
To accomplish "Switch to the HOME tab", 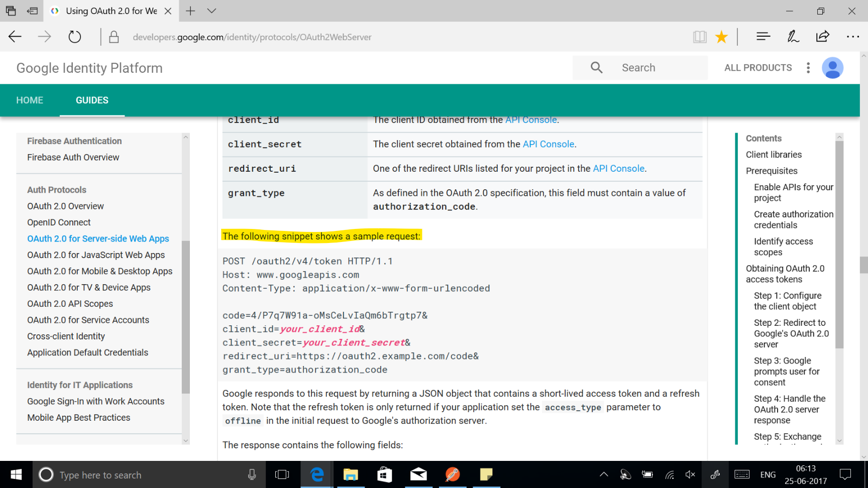I will click(30, 100).
